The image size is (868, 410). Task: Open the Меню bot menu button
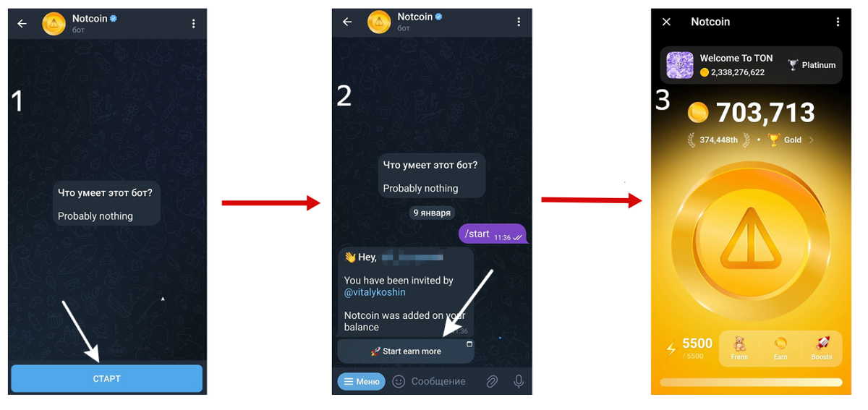coord(362,381)
